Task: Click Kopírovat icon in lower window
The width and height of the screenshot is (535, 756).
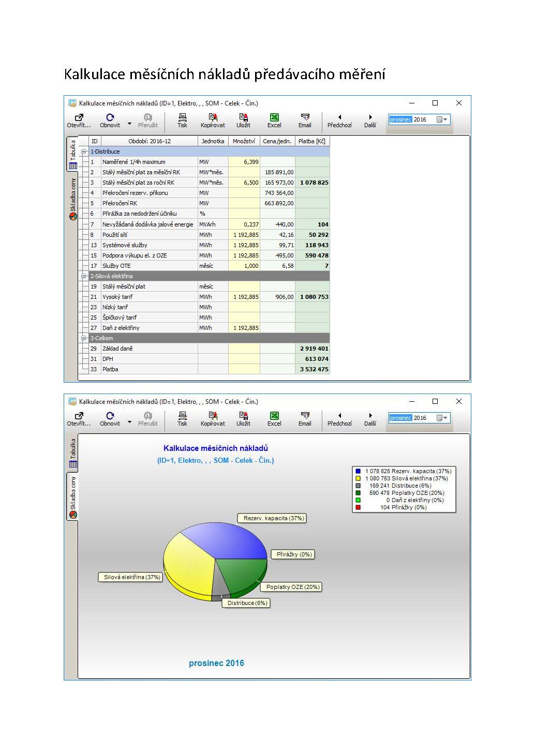Action: pos(213,416)
